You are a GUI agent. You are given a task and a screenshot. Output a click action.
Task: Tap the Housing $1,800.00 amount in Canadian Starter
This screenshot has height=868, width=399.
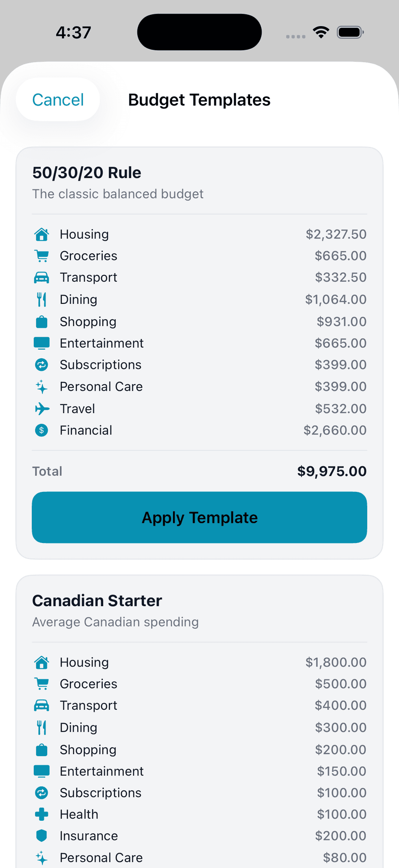coord(336,662)
